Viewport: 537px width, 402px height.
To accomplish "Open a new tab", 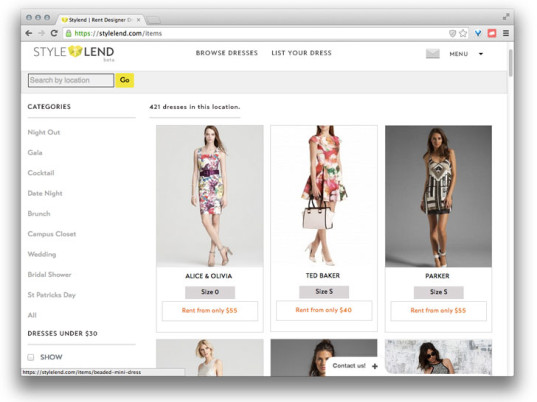I will coord(153,20).
